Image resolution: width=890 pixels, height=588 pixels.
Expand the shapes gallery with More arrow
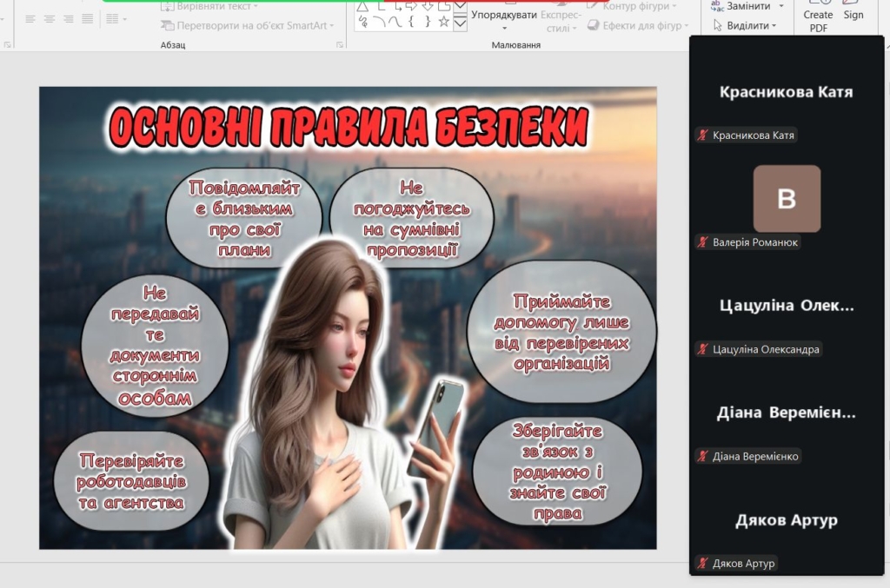[461, 24]
